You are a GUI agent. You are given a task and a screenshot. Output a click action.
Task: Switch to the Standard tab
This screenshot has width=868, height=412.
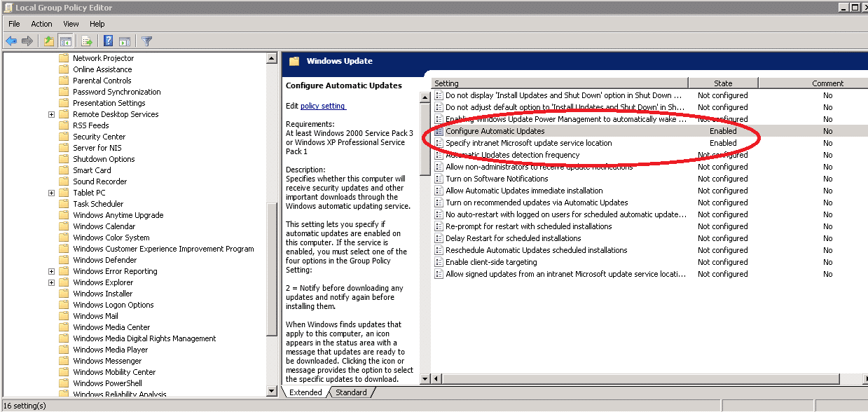coord(351,392)
